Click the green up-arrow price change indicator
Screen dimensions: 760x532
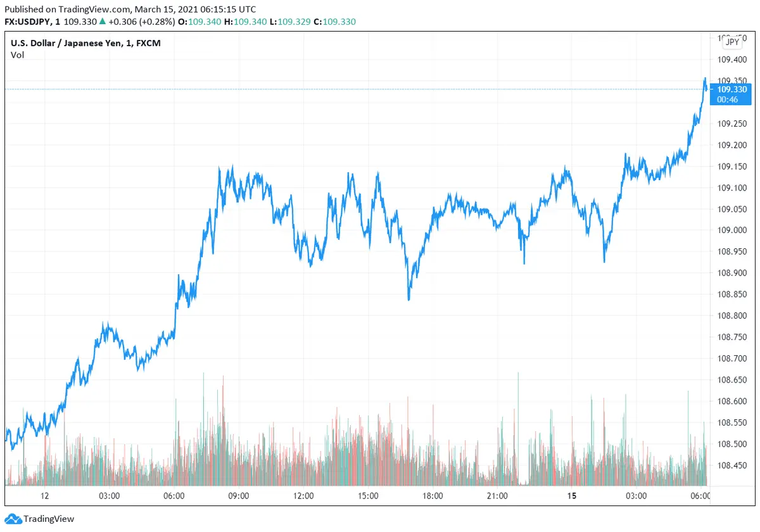[103, 22]
